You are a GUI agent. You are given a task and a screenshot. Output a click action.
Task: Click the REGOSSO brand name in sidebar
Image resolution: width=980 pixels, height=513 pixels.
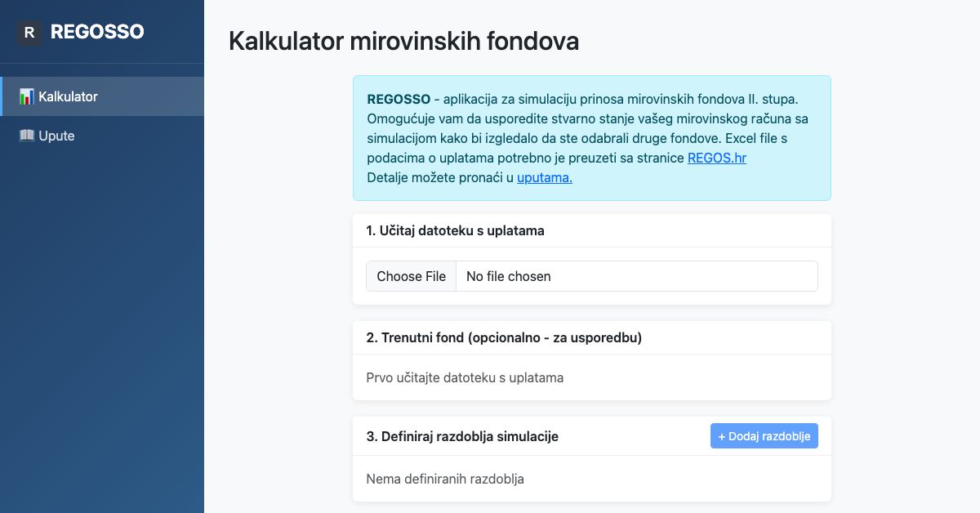pyautogui.click(x=97, y=32)
